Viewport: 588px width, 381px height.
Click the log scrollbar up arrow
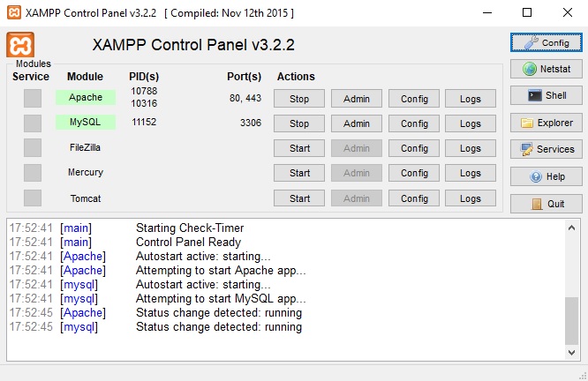[x=571, y=228]
